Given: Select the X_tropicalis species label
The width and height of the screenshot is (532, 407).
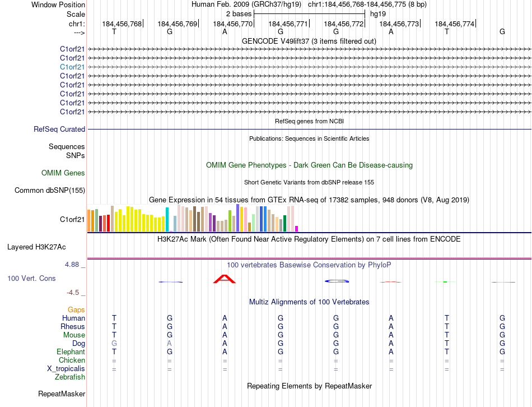Looking at the screenshot, I should coord(66,369).
